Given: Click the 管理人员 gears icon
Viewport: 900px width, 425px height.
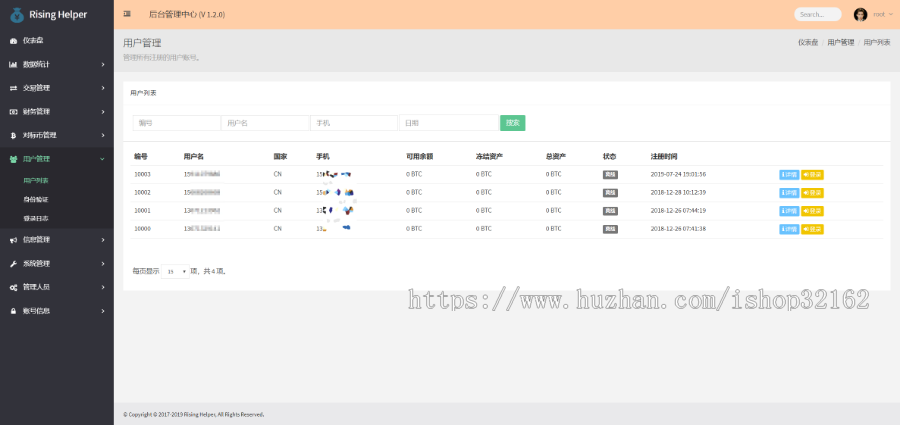Looking at the screenshot, I should click(13, 287).
